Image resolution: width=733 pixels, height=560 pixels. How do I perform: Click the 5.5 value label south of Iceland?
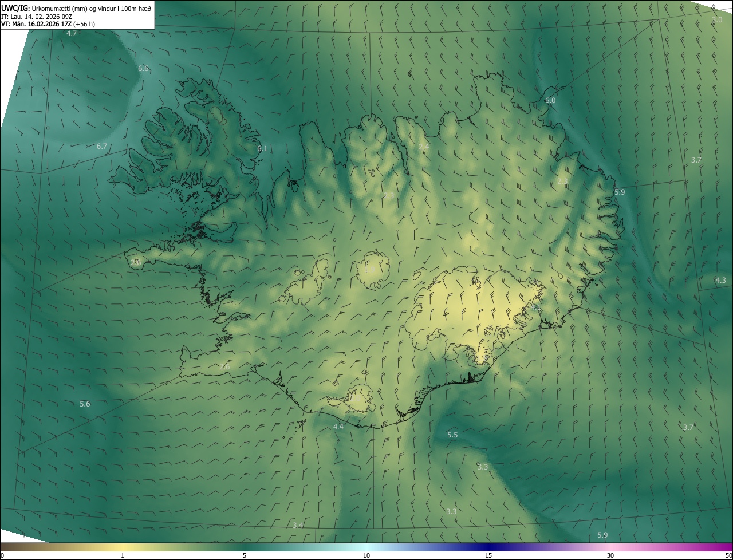(x=452, y=435)
